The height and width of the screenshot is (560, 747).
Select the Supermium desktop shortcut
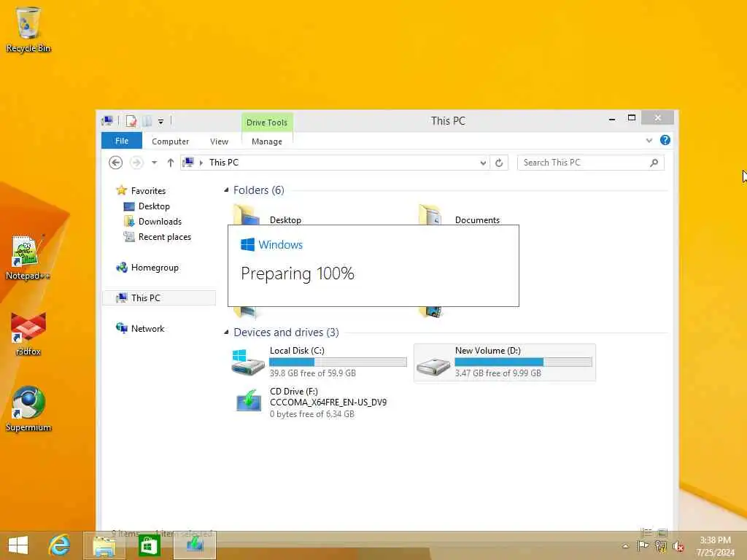(x=28, y=409)
